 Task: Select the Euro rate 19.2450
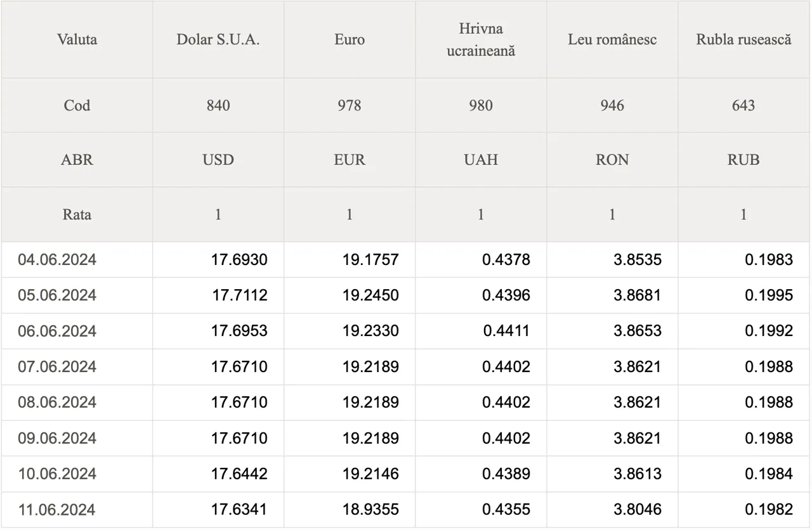click(x=370, y=295)
